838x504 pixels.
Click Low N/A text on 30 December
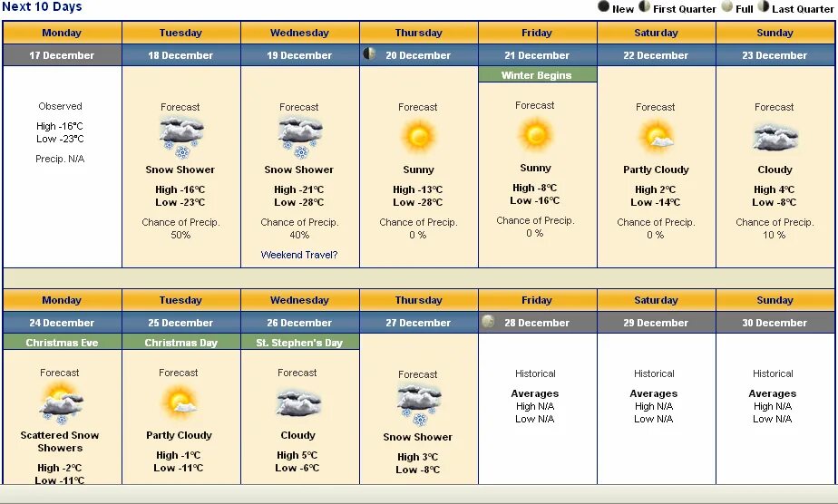click(773, 419)
